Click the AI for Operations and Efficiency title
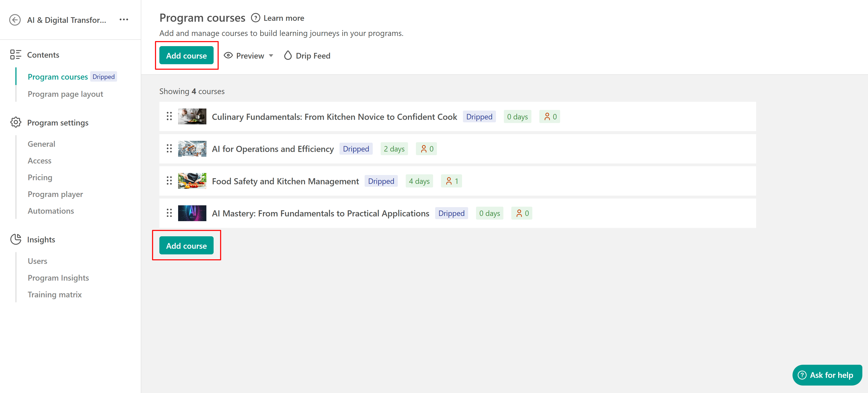Viewport: 868px width, 393px height. (x=273, y=149)
